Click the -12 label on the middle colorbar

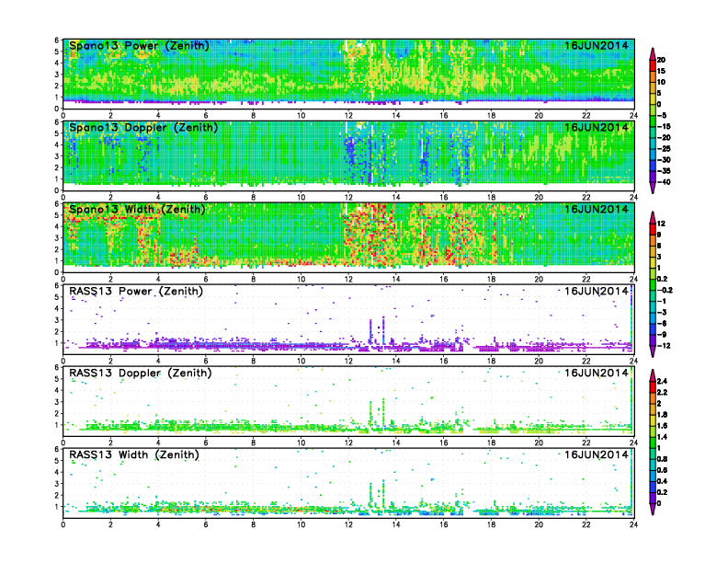(x=664, y=346)
